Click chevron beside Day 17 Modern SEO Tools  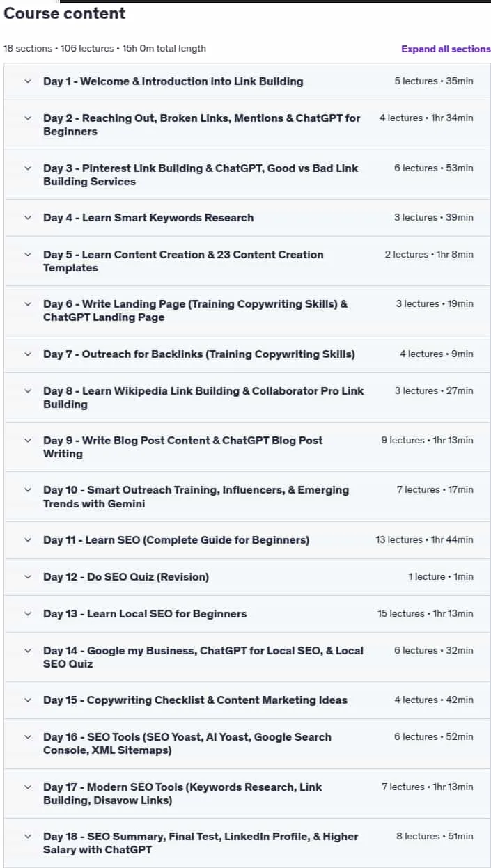(x=28, y=787)
